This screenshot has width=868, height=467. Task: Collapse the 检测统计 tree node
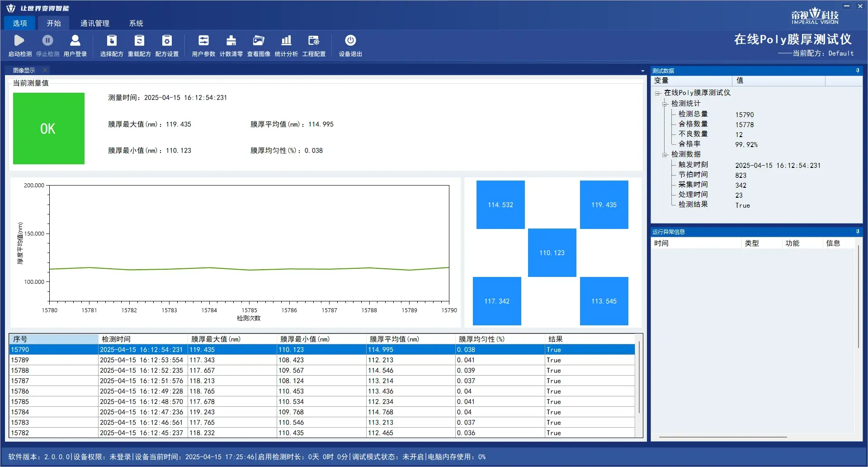click(665, 104)
